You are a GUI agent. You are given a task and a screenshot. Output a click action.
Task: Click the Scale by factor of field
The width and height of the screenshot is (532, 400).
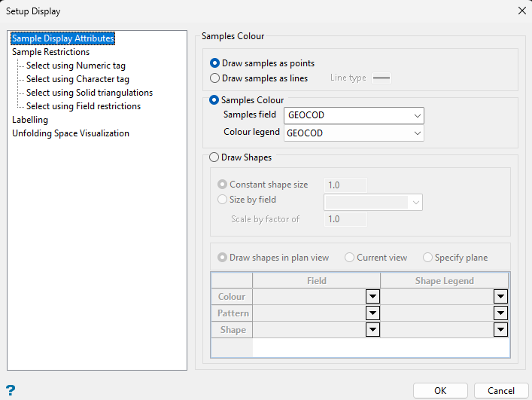[345, 219]
